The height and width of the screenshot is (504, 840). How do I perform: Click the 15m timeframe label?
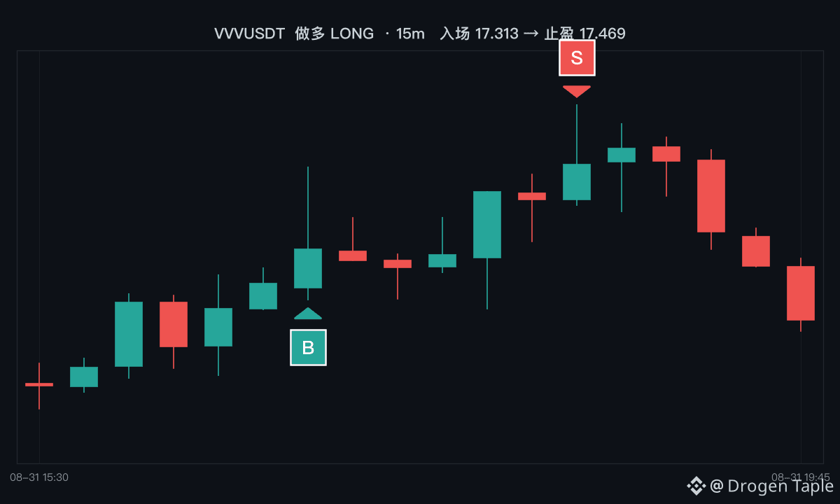click(x=410, y=34)
